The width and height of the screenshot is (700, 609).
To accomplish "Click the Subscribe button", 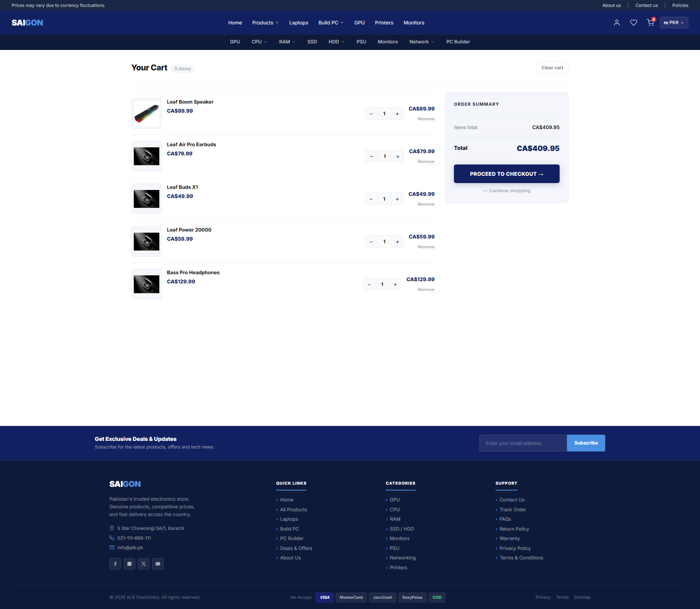I will [586, 443].
